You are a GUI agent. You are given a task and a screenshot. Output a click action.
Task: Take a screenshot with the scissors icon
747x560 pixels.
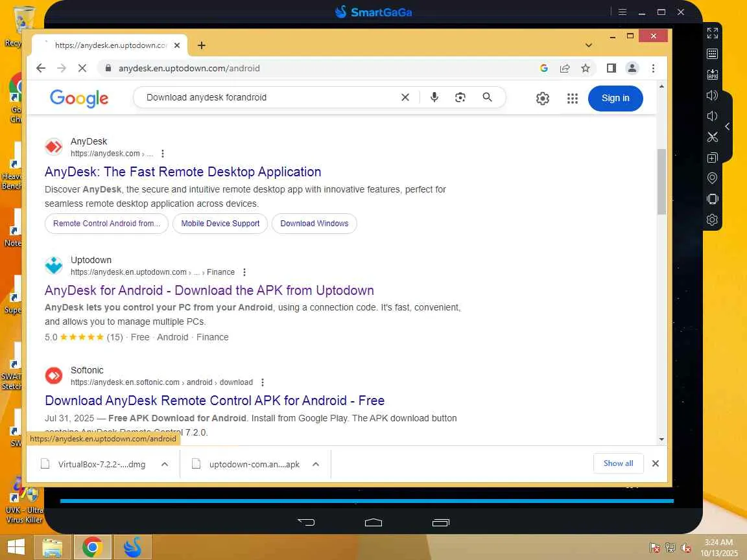click(x=712, y=137)
